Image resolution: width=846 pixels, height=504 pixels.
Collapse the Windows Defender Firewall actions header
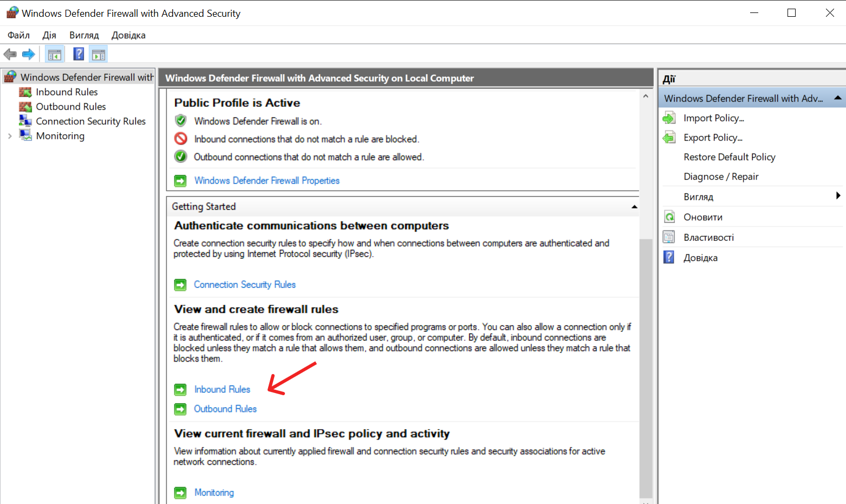(838, 98)
